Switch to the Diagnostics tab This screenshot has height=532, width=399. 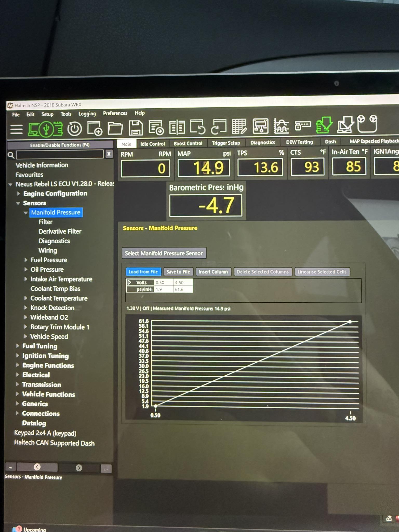263,142
